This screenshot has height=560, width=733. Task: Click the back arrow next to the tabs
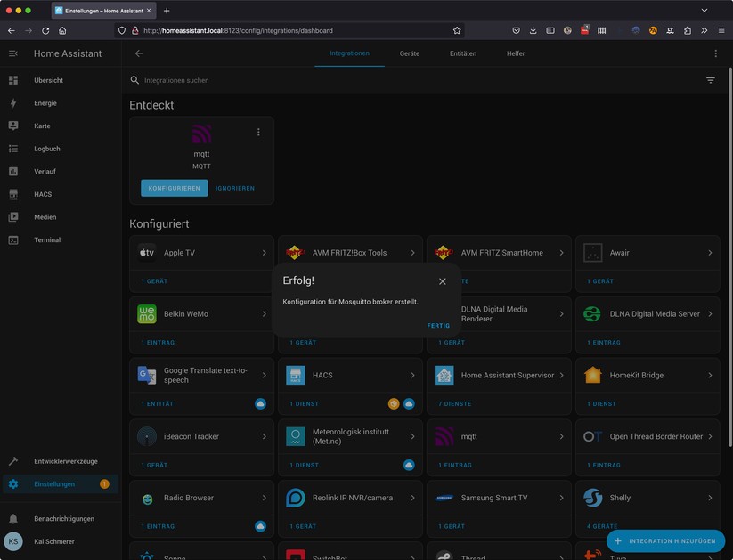[138, 53]
